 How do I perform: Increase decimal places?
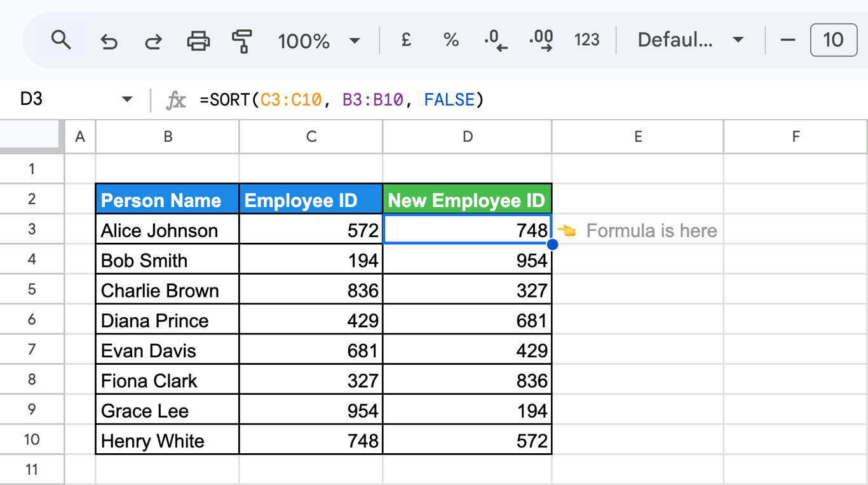541,41
